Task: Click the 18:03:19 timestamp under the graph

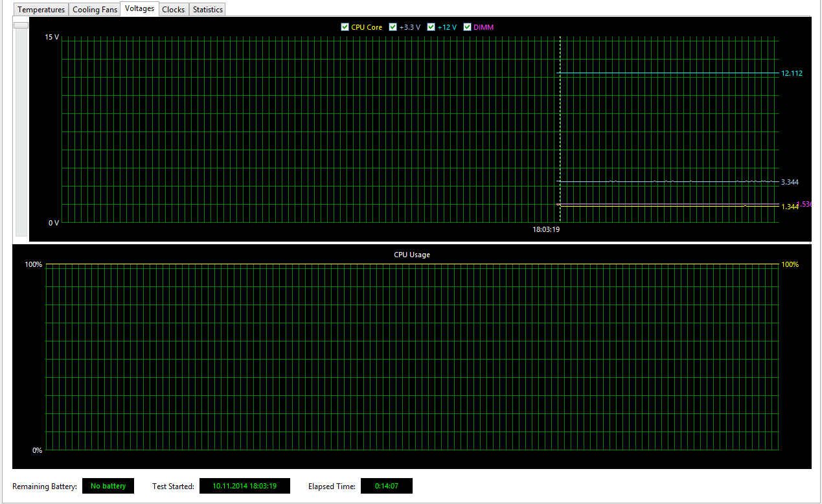Action: (x=546, y=229)
